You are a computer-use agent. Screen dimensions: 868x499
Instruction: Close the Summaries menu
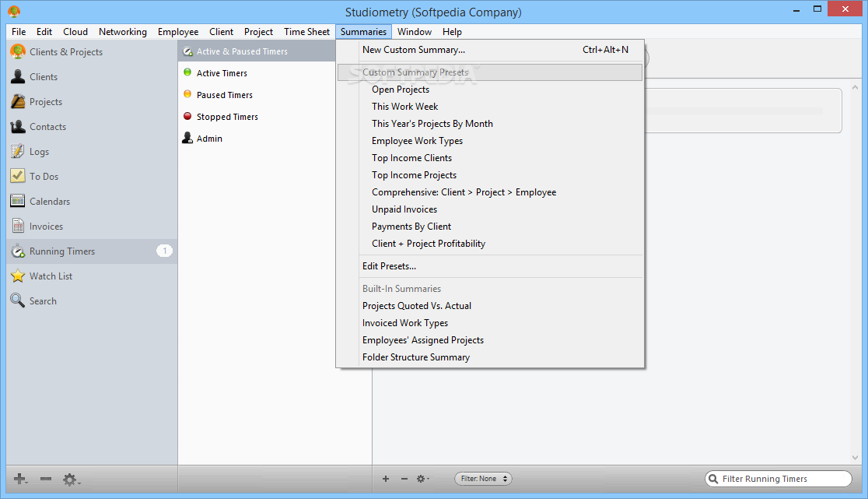363,32
